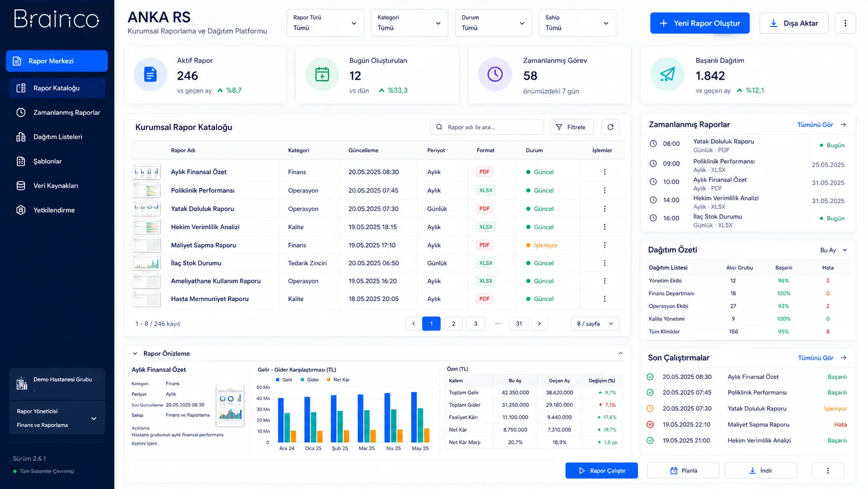Image resolution: width=868 pixels, height=489 pixels.
Task: Click the İndir button
Action: (x=761, y=471)
